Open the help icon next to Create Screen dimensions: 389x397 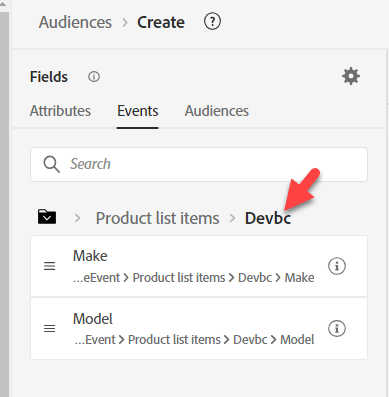coord(212,22)
